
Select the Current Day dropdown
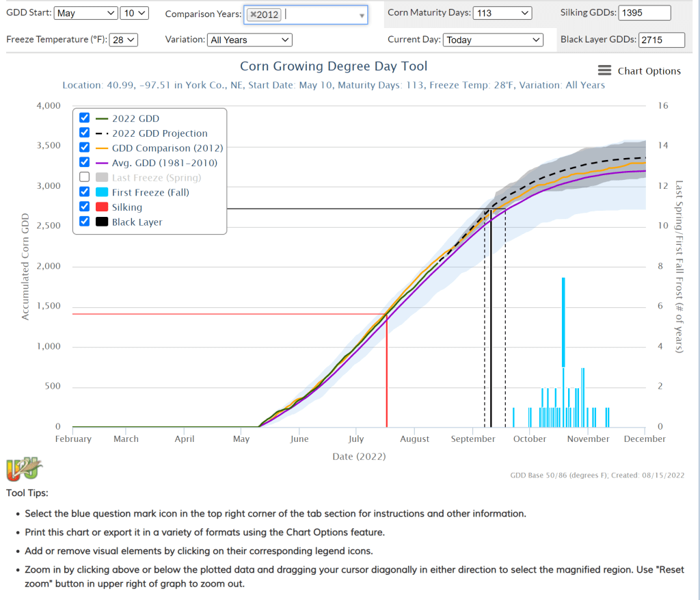pos(493,40)
